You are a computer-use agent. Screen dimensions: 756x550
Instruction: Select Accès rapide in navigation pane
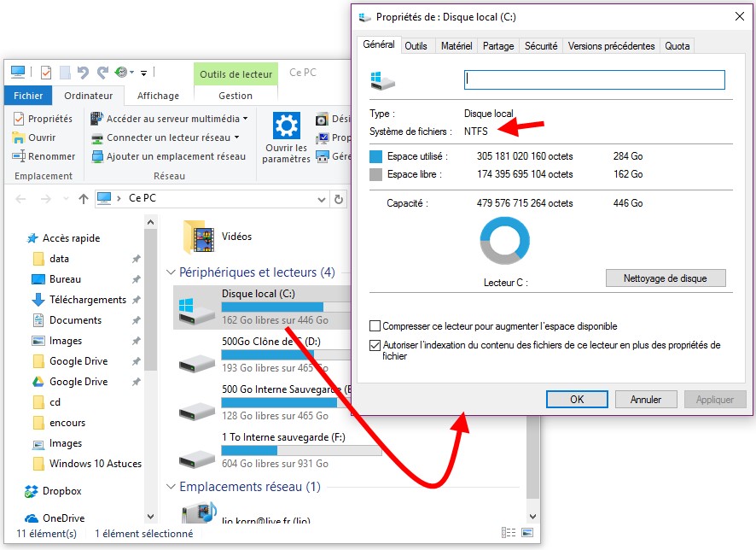[72, 238]
